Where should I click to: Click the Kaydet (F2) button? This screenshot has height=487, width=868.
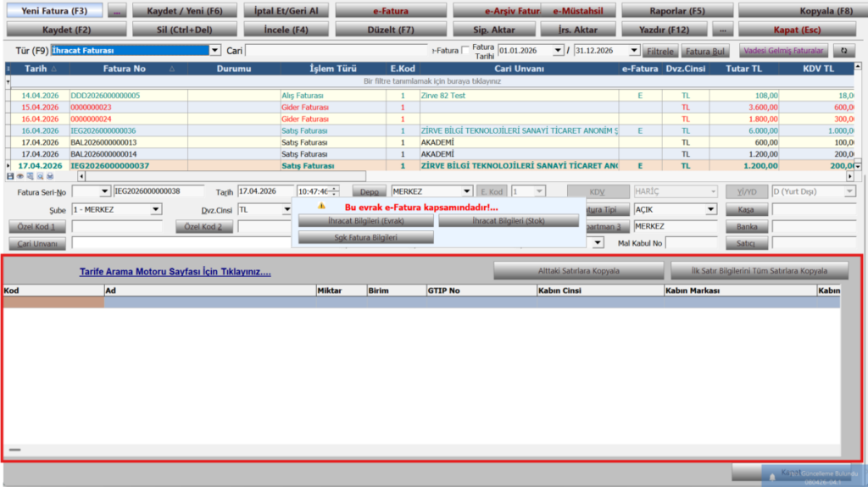(66, 30)
